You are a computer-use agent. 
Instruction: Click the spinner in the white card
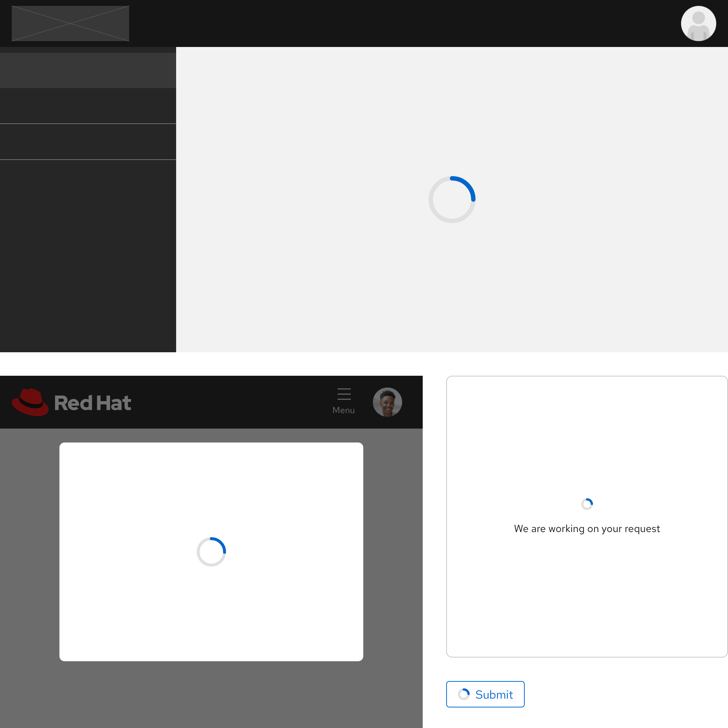211,551
